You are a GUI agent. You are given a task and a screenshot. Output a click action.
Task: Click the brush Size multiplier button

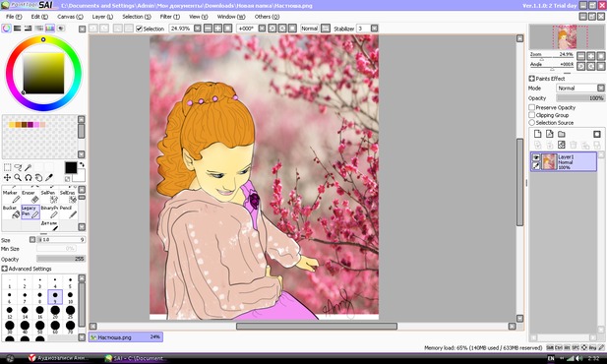tap(32, 240)
